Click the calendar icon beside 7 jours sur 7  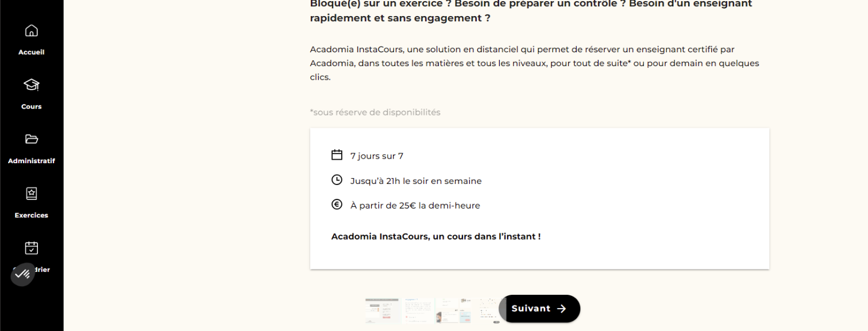337,155
